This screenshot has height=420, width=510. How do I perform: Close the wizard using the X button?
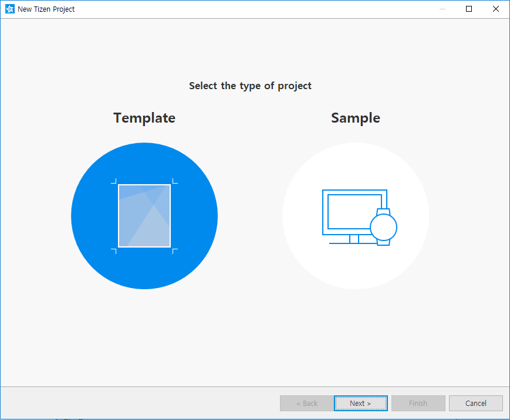click(495, 9)
